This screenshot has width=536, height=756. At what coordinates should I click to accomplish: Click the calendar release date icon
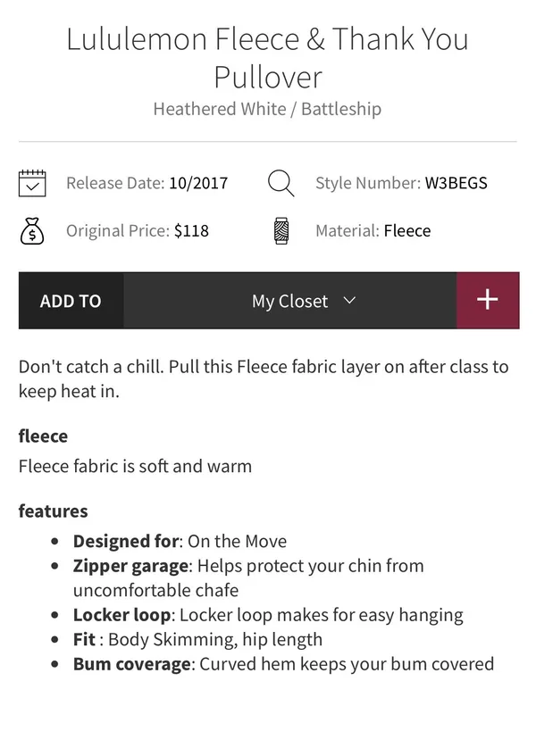pos(32,183)
